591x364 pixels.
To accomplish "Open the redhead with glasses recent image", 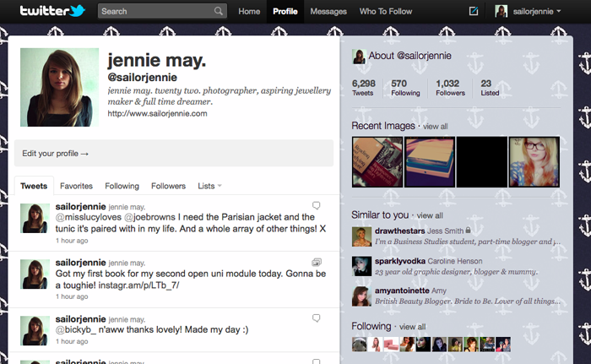I will point(534,162).
